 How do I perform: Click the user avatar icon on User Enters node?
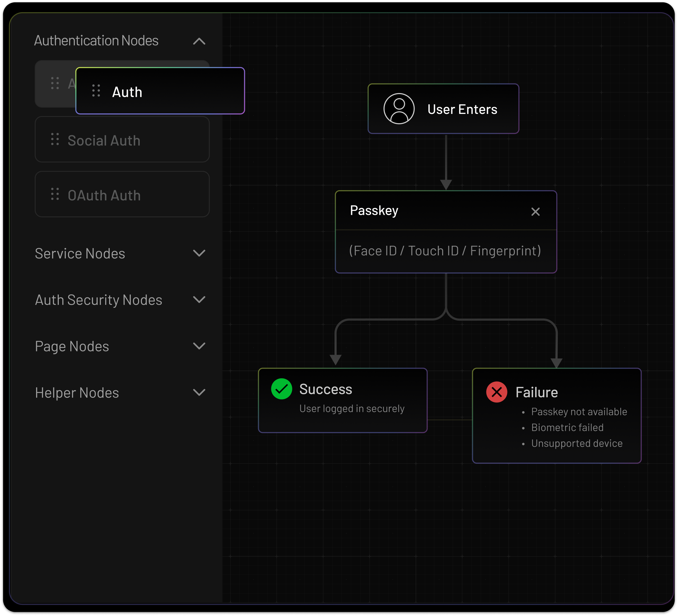coord(399,108)
